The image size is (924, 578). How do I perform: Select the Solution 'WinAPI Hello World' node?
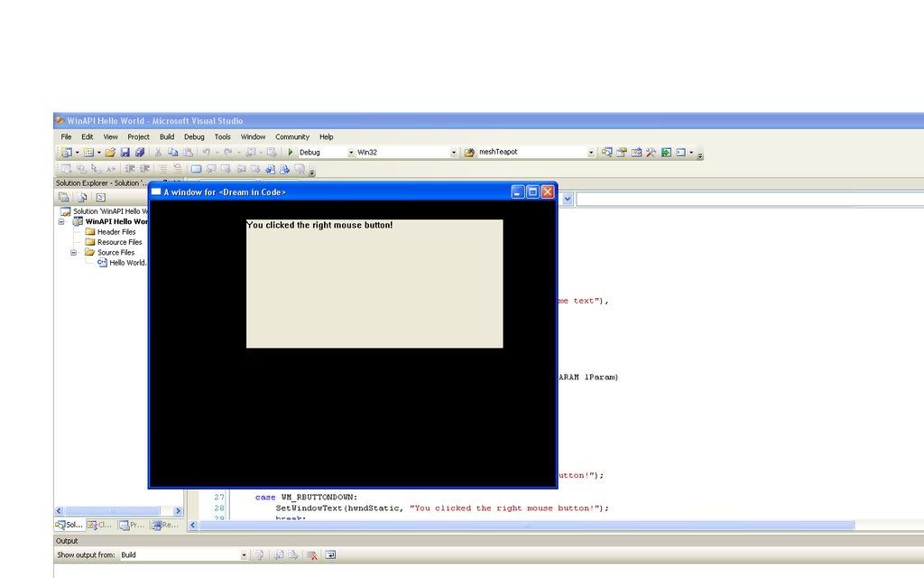pyautogui.click(x=105, y=211)
